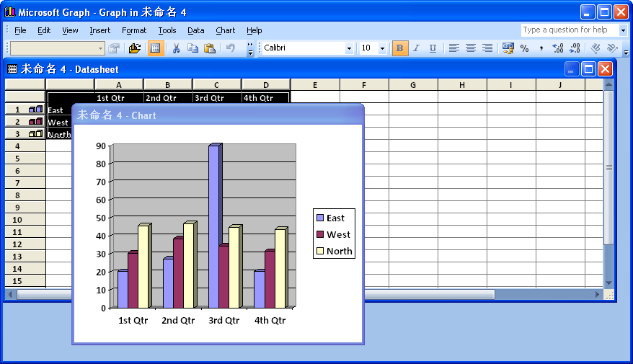Click the Increase Decimal icon
This screenshot has height=364, width=633.
(557, 48)
